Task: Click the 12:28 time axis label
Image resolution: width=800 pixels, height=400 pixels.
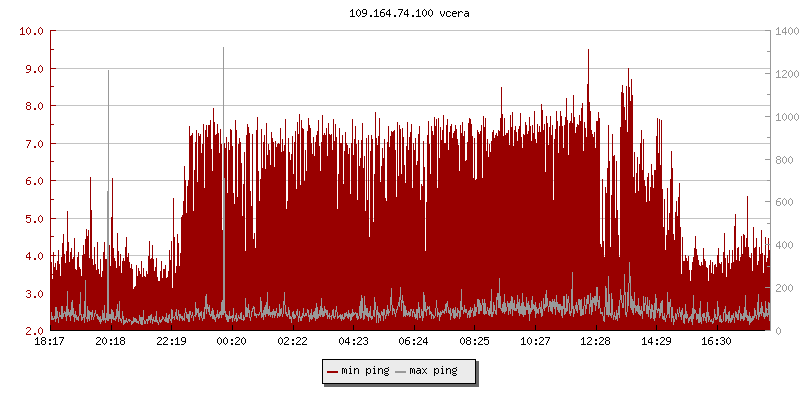Action: 596,341
